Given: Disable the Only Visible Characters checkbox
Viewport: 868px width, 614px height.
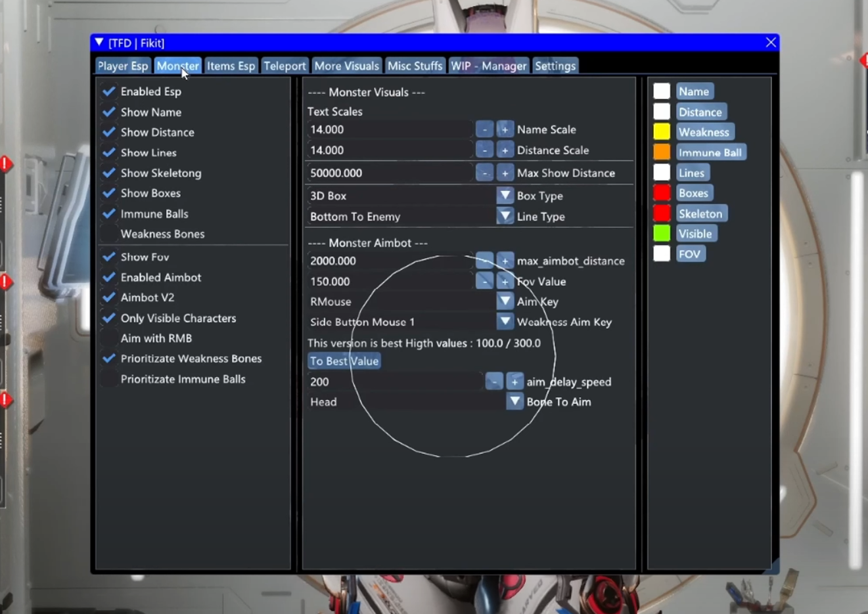Looking at the screenshot, I should [x=109, y=318].
